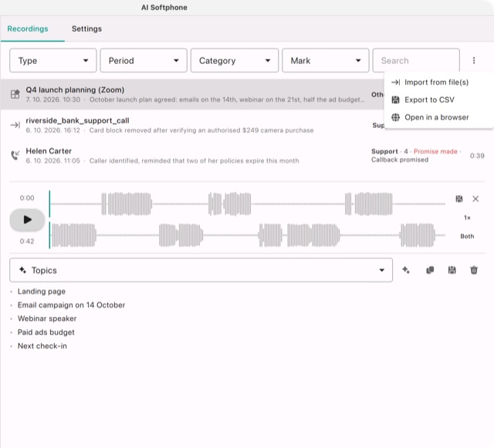
Task: Click the Email campaign on 14 October topic
Action: click(x=71, y=305)
